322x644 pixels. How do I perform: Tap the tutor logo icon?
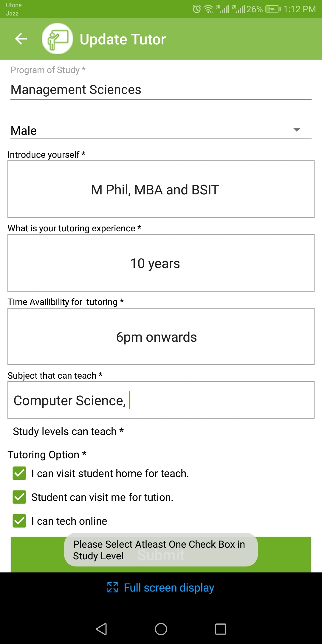[57, 39]
